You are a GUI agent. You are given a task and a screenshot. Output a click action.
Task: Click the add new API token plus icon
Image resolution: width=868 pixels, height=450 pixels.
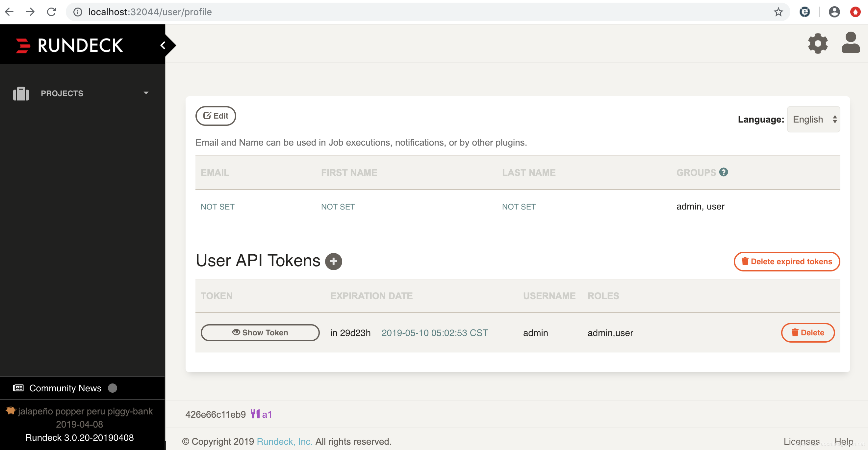click(x=333, y=261)
